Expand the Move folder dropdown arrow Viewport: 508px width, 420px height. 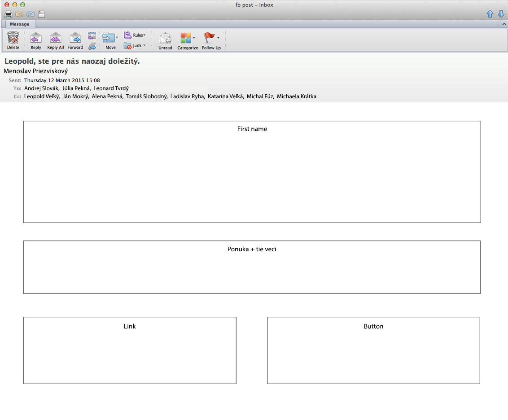[x=117, y=38]
